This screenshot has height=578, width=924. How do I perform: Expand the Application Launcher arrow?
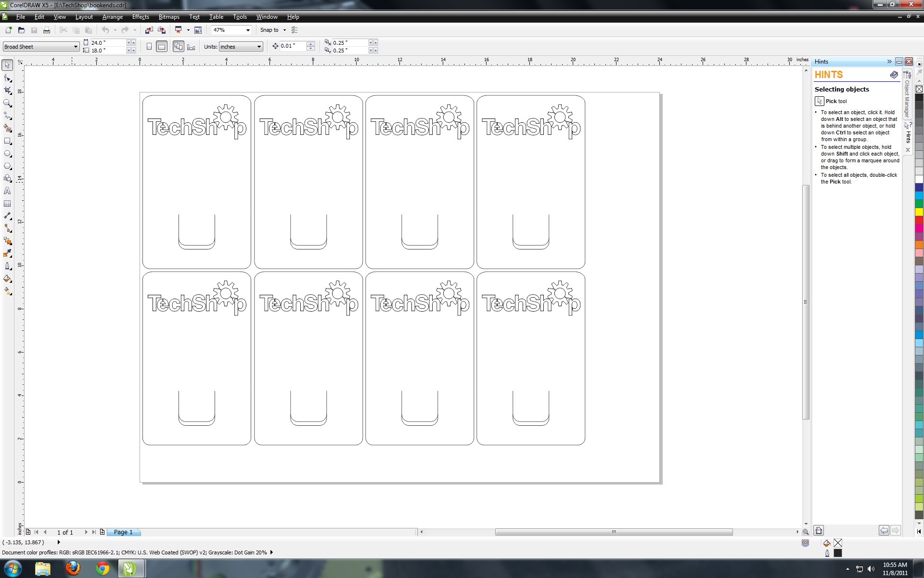188,30
